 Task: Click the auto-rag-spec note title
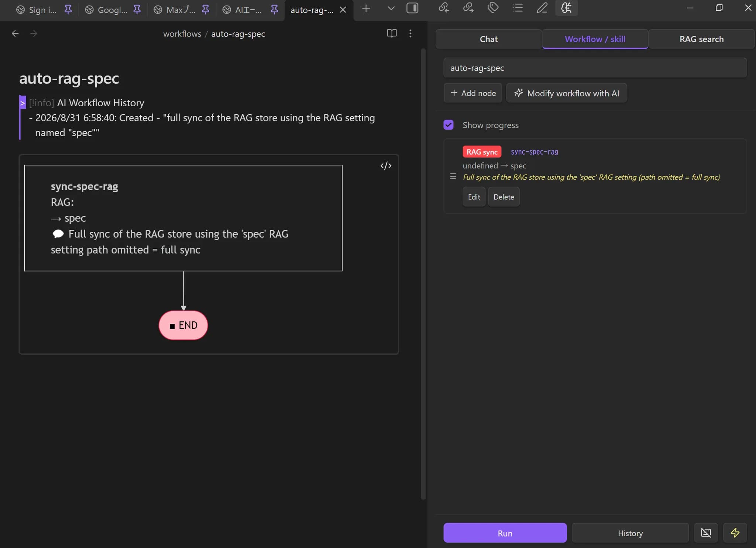[x=69, y=78]
